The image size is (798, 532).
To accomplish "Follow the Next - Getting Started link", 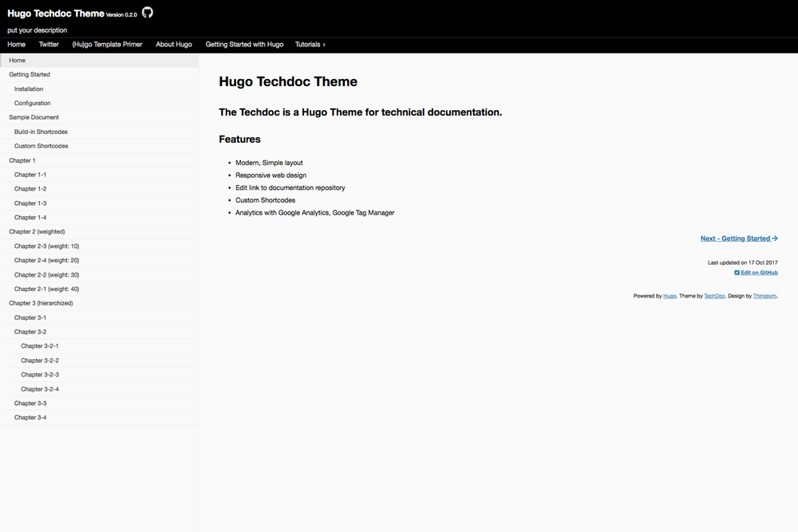I will [736, 238].
